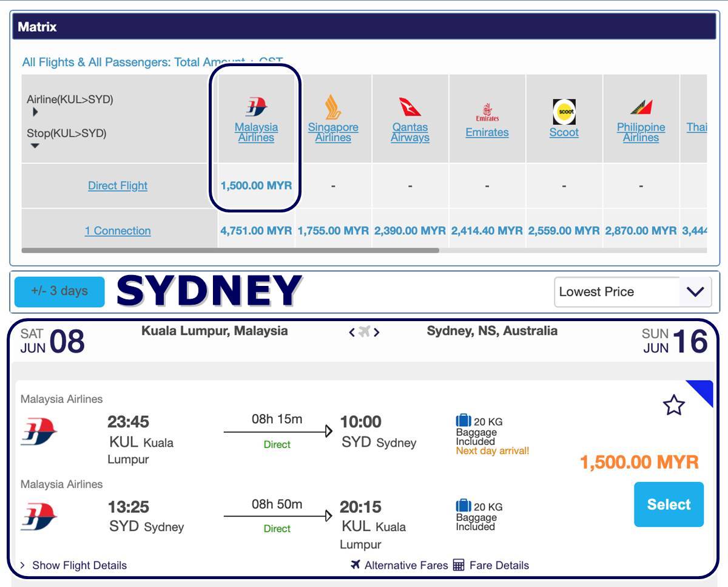Click the blue Select button
Viewport: 728px width, 587px height.
click(x=669, y=504)
